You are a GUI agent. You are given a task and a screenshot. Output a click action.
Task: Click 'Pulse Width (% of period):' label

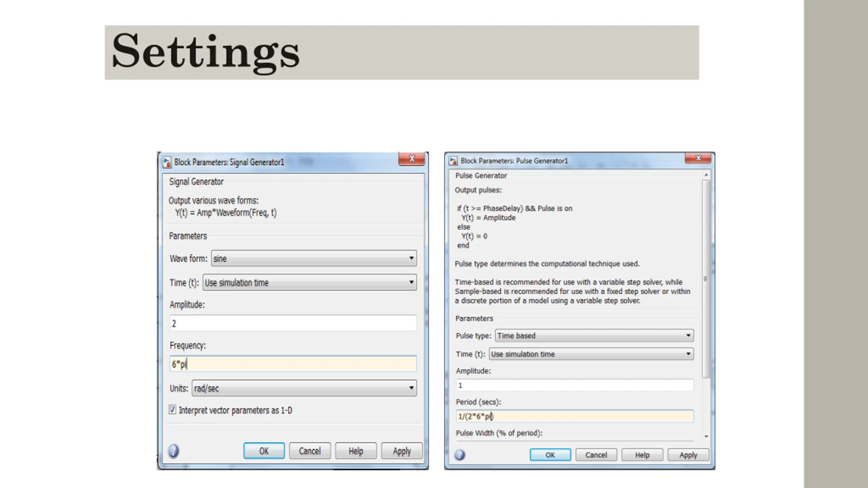tap(499, 433)
